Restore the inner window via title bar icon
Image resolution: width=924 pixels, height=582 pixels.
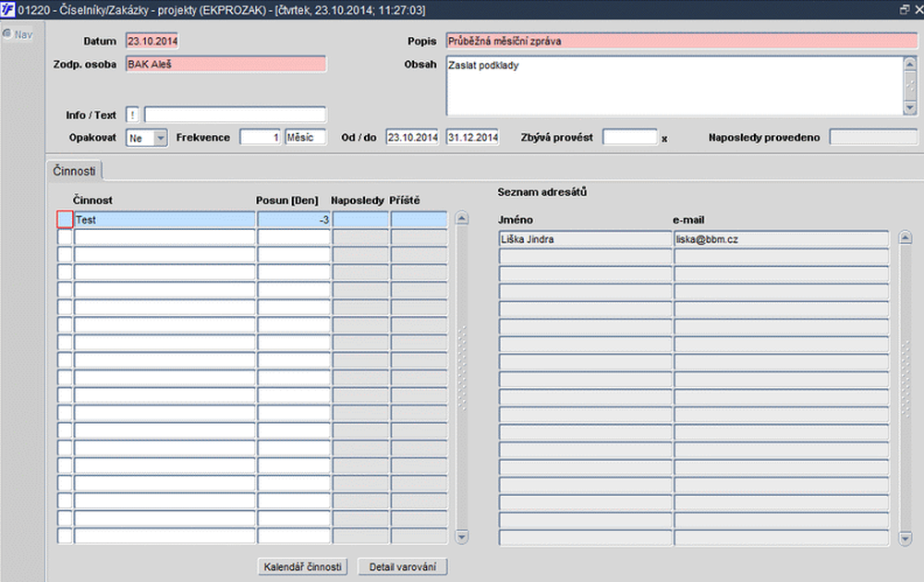pyautogui.click(x=905, y=9)
